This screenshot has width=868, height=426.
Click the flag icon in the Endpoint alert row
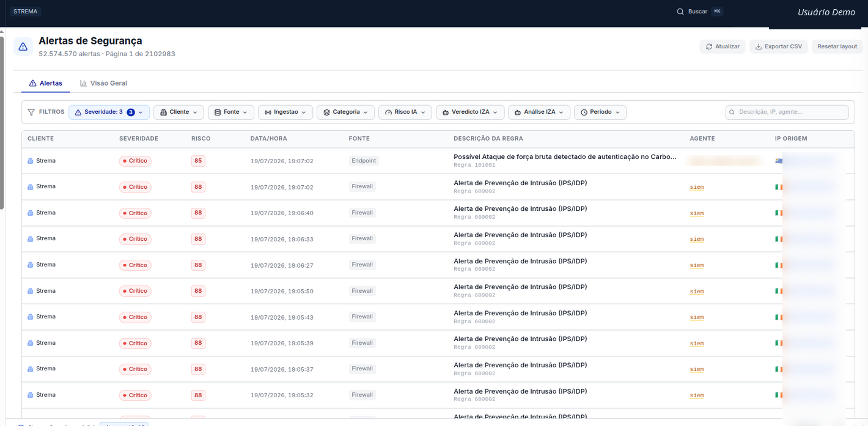(779, 161)
